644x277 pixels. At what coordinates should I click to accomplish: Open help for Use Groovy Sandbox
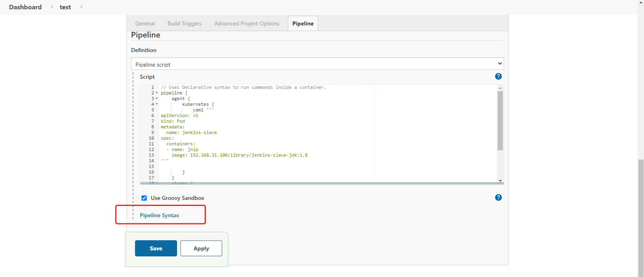pos(498,197)
